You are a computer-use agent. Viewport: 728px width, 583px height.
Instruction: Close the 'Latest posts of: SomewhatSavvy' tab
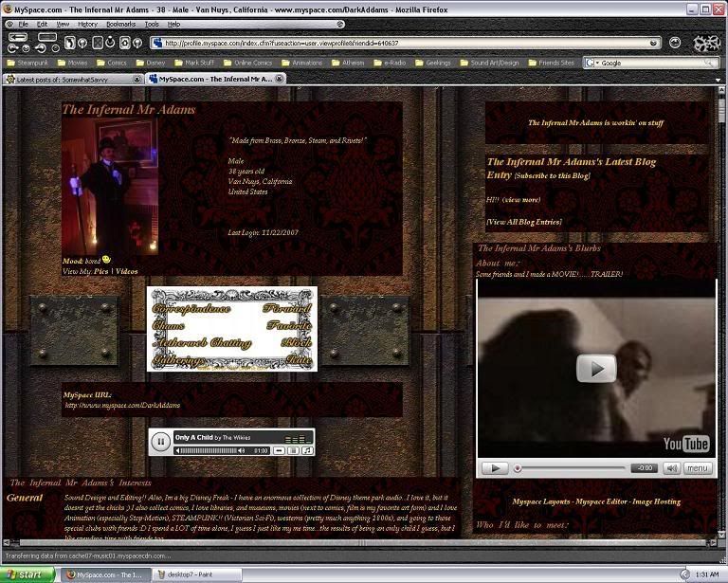click(x=136, y=80)
